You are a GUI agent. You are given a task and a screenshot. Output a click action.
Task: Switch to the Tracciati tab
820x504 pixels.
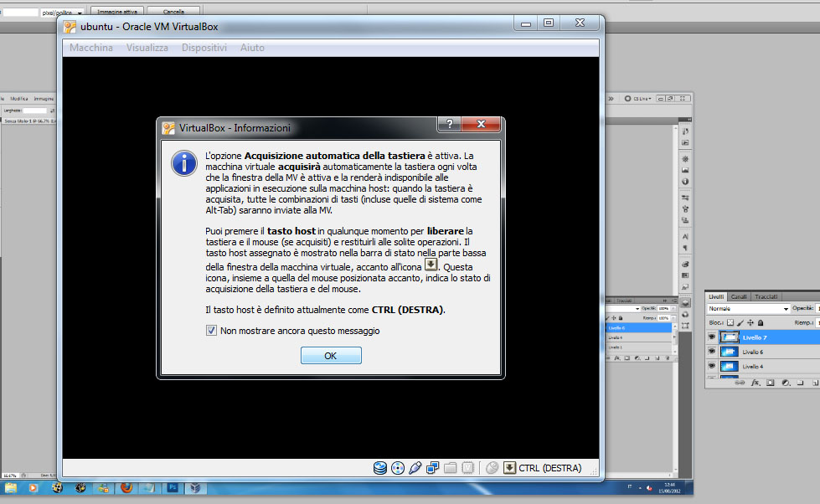(766, 296)
